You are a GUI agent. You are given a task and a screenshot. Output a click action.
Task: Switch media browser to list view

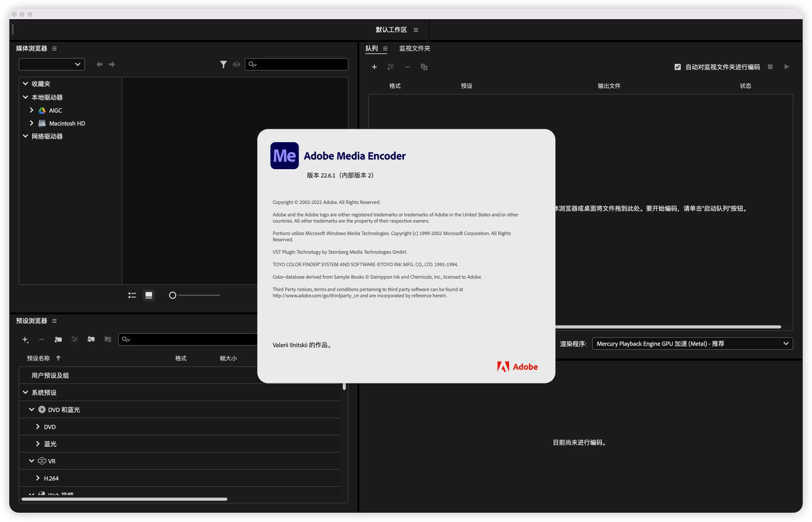coord(132,295)
